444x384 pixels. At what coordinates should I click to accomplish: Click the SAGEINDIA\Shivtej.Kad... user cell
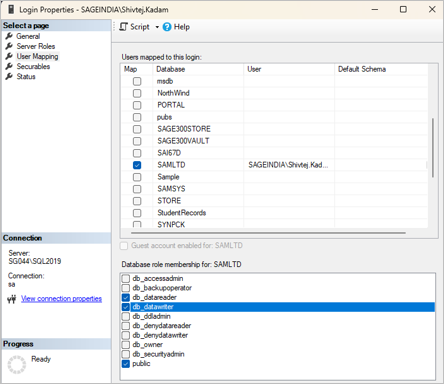tap(288, 165)
